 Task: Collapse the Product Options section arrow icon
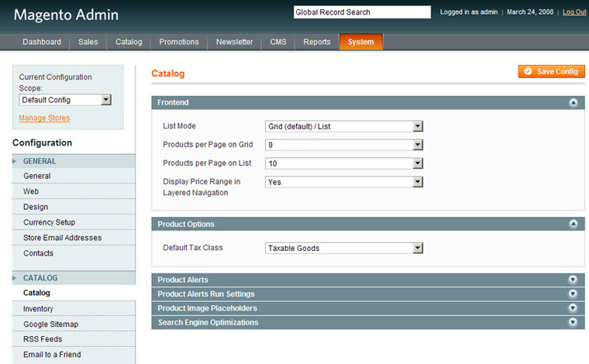pyautogui.click(x=573, y=224)
